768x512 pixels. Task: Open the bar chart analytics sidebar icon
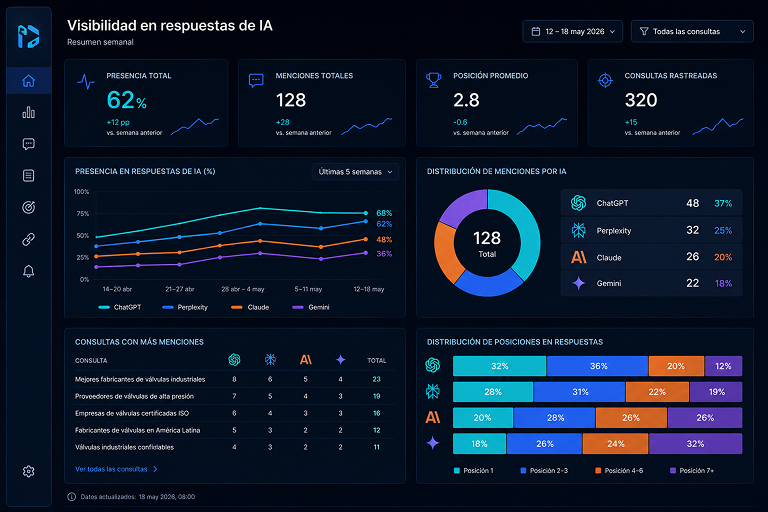[x=28, y=112]
